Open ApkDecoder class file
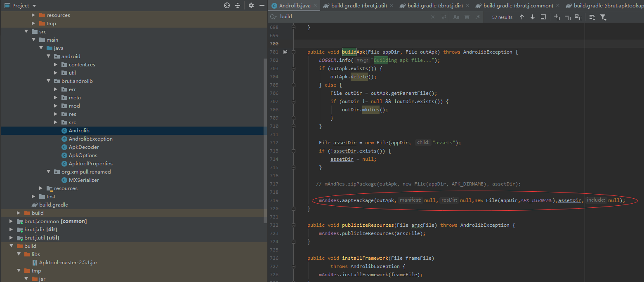This screenshot has width=644, height=282. pyautogui.click(x=80, y=147)
